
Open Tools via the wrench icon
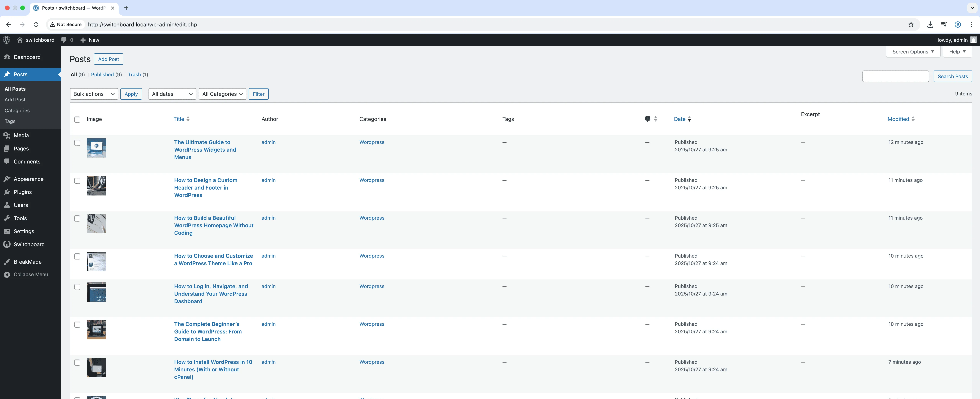click(7, 218)
